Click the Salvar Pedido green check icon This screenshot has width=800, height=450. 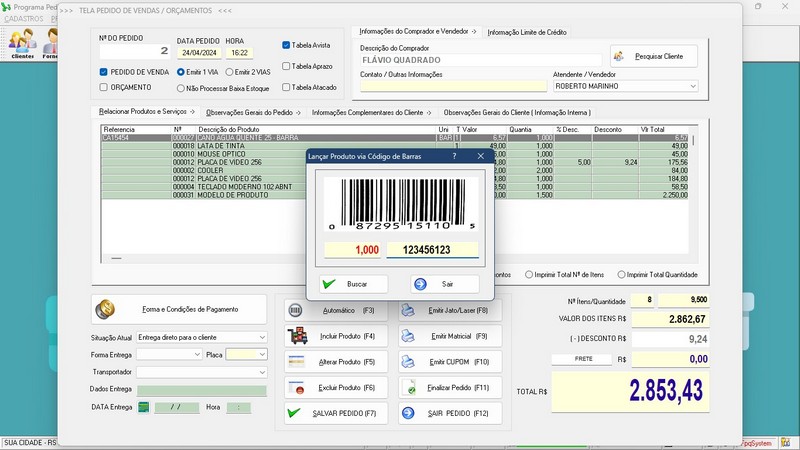(294, 413)
